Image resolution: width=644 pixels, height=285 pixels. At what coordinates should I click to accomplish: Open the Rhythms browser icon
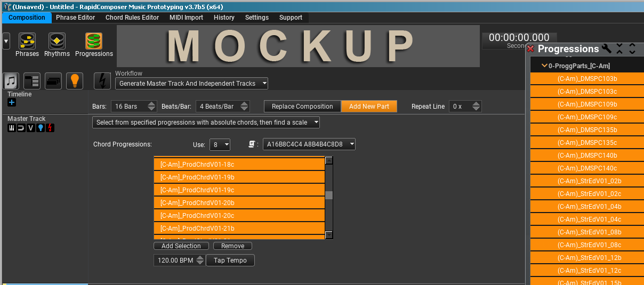tap(57, 41)
